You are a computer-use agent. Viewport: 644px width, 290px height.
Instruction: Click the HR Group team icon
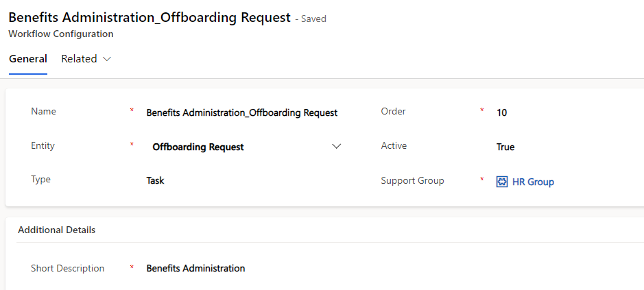pos(501,182)
